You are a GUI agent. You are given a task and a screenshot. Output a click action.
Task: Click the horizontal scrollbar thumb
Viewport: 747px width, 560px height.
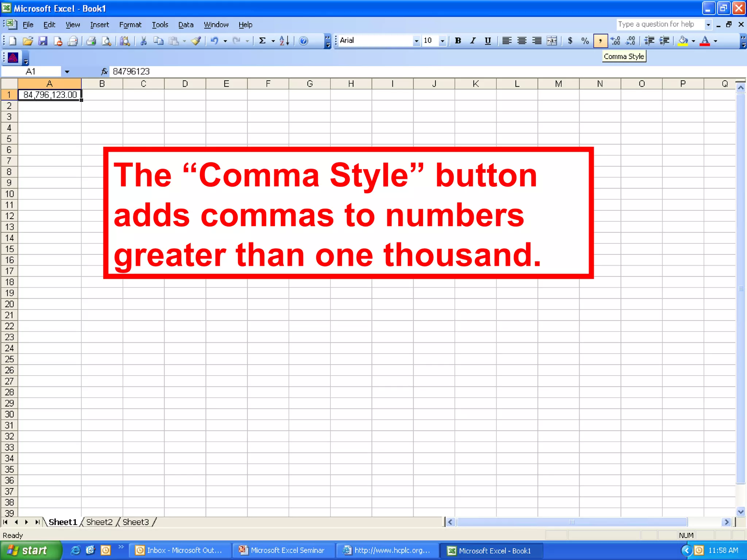click(572, 522)
